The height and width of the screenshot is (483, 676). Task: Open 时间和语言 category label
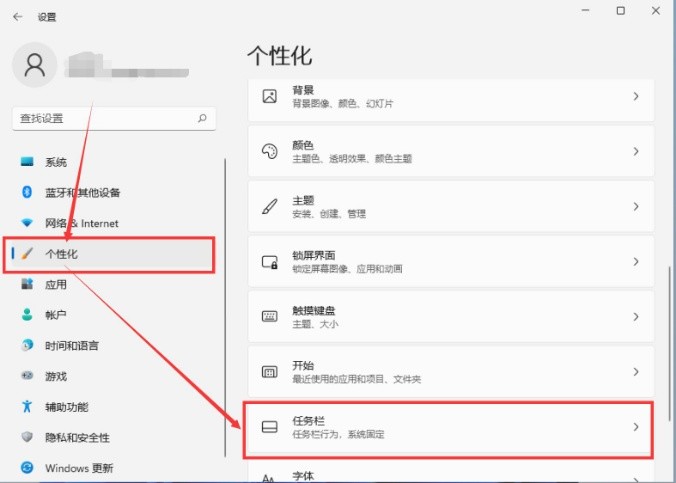[x=72, y=346]
